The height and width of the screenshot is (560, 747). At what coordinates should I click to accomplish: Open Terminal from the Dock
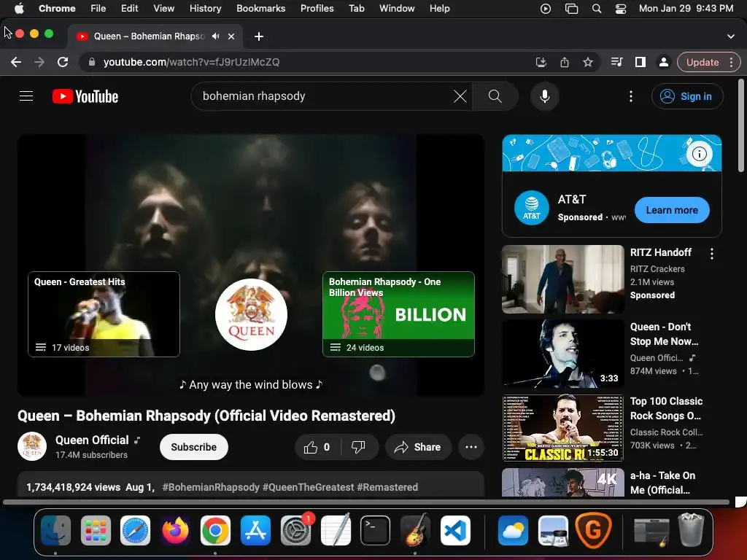pyautogui.click(x=375, y=530)
